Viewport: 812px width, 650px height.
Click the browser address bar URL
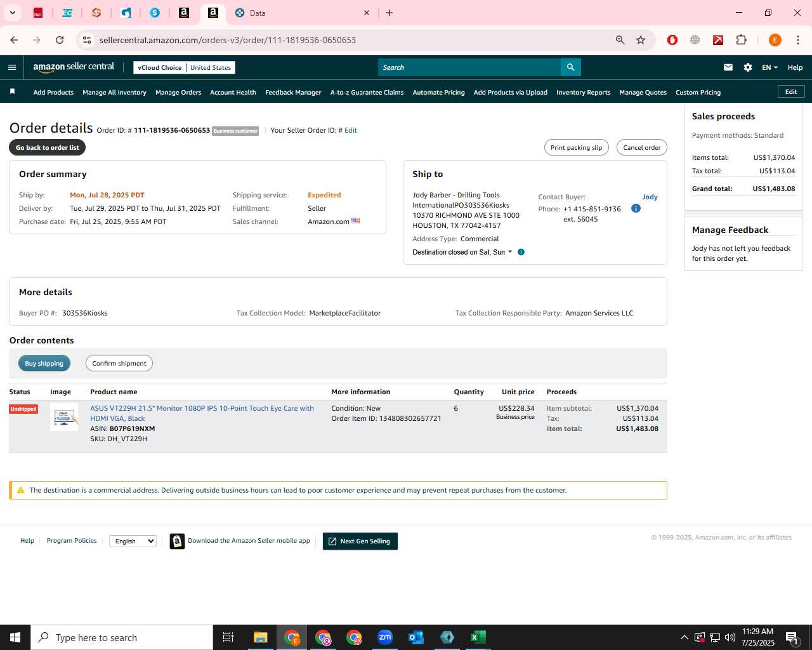coord(228,40)
